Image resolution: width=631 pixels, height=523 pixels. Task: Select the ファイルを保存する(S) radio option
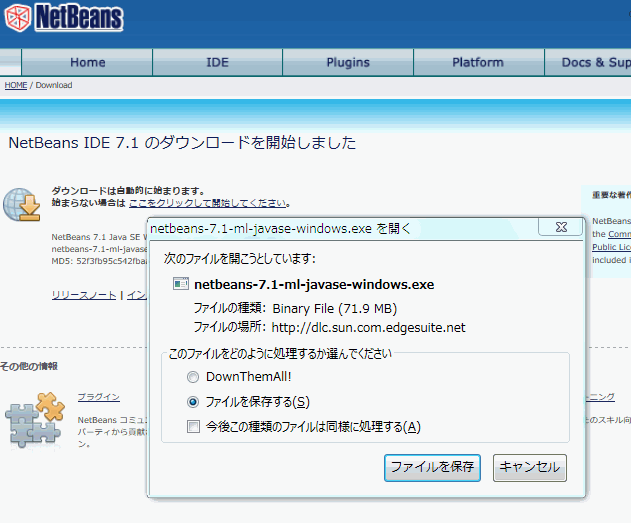(x=193, y=402)
